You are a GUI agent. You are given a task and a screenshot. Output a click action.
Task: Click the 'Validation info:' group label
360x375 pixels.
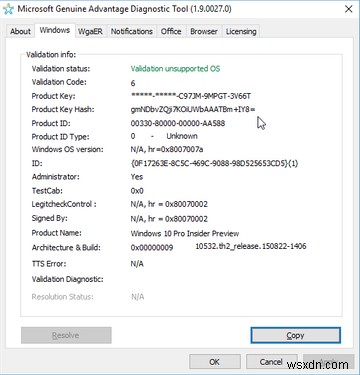coord(51,54)
